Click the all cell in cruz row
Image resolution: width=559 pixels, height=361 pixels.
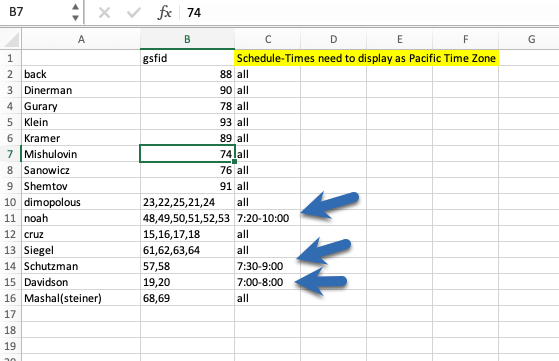[268, 234]
